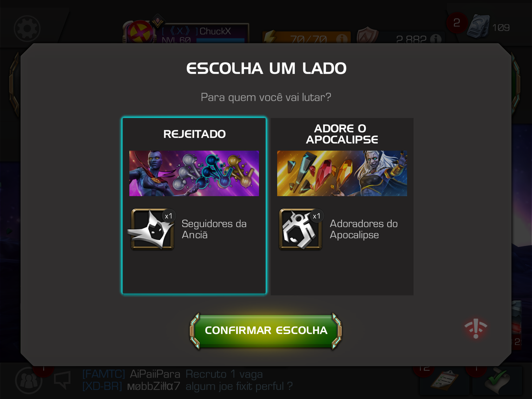Open the settings gear icon
The image size is (532, 399).
(x=27, y=29)
